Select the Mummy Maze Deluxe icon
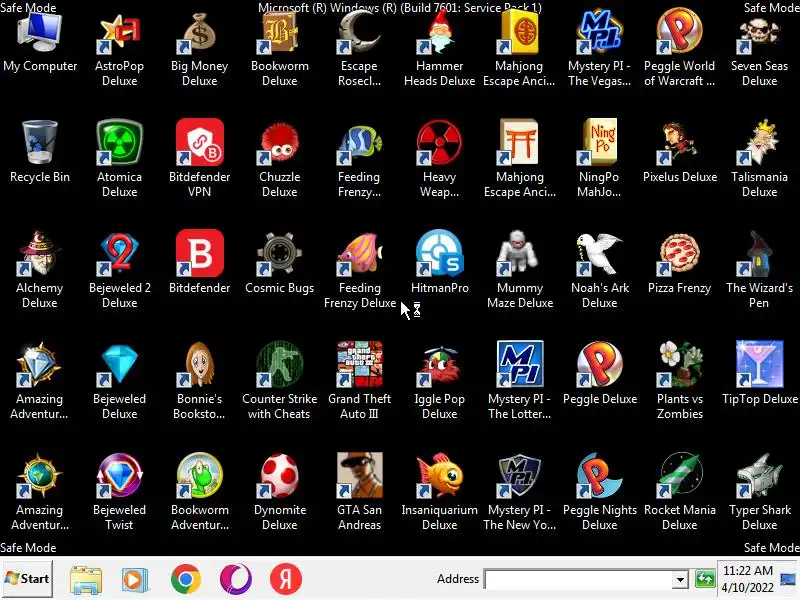 (519, 269)
